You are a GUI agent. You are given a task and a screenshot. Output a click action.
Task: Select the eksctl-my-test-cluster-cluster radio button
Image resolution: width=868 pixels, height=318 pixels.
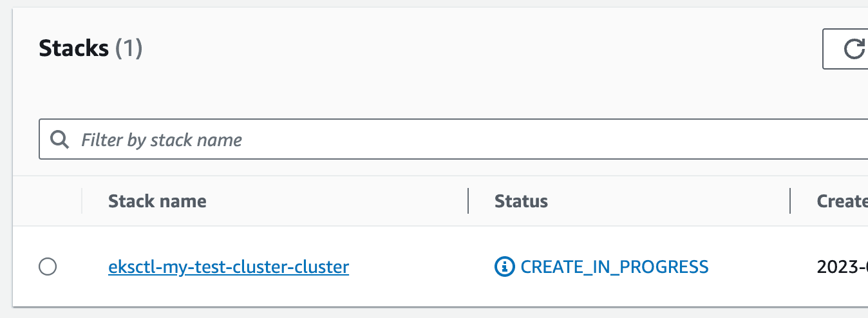(x=48, y=266)
